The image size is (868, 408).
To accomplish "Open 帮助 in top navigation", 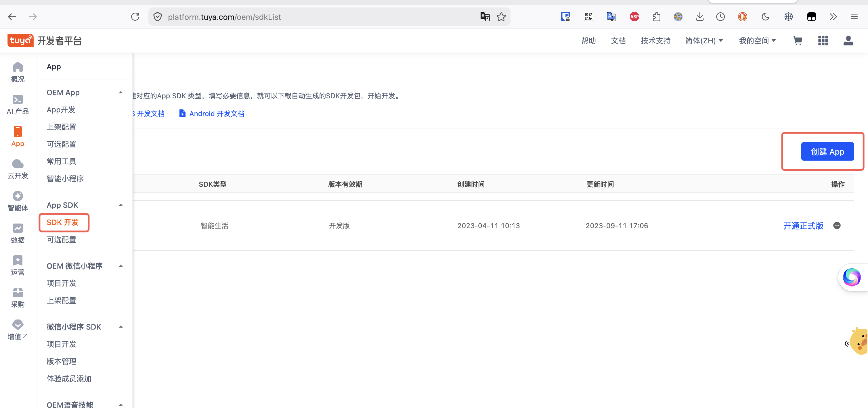I will pyautogui.click(x=588, y=41).
